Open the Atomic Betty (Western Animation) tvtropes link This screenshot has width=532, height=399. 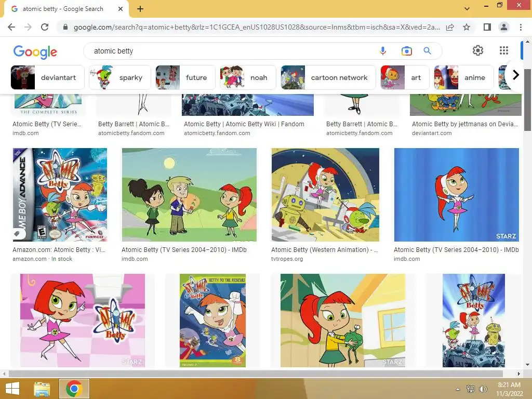pos(324,250)
